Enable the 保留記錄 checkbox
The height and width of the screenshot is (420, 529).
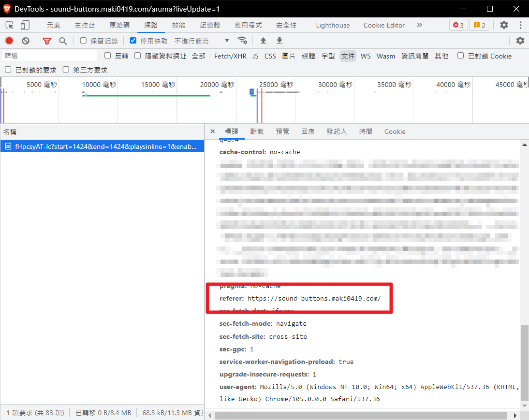coord(83,41)
